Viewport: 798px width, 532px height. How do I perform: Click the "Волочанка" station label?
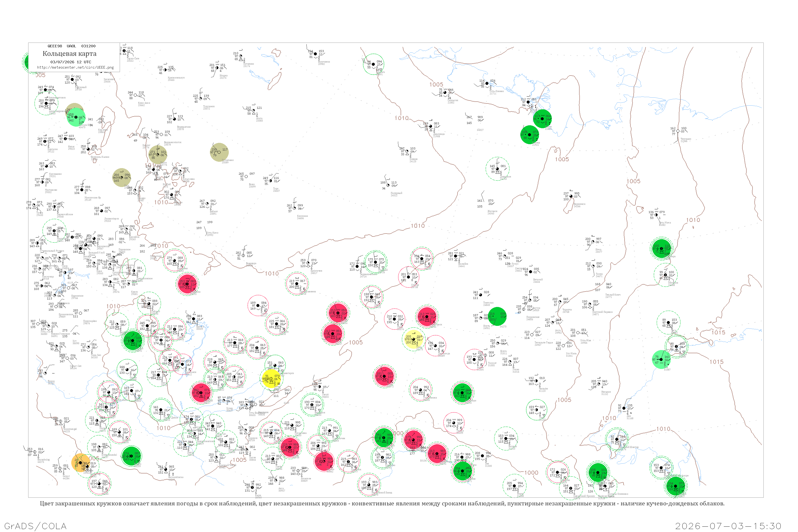tap(324, 62)
